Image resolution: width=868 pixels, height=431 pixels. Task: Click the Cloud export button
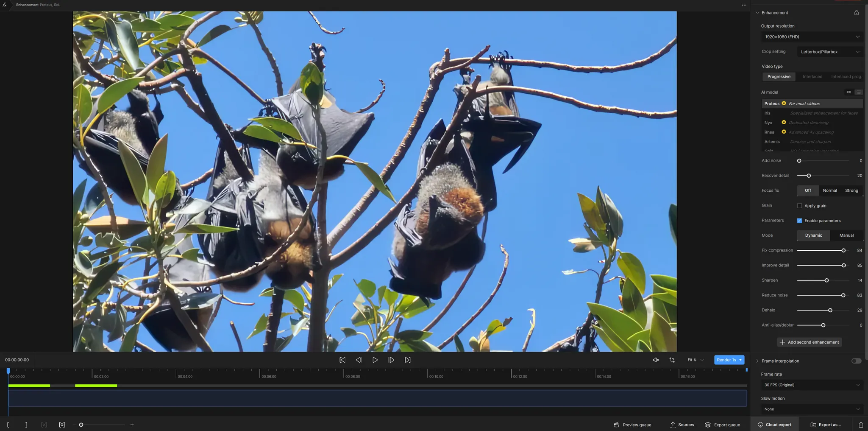pyautogui.click(x=774, y=425)
